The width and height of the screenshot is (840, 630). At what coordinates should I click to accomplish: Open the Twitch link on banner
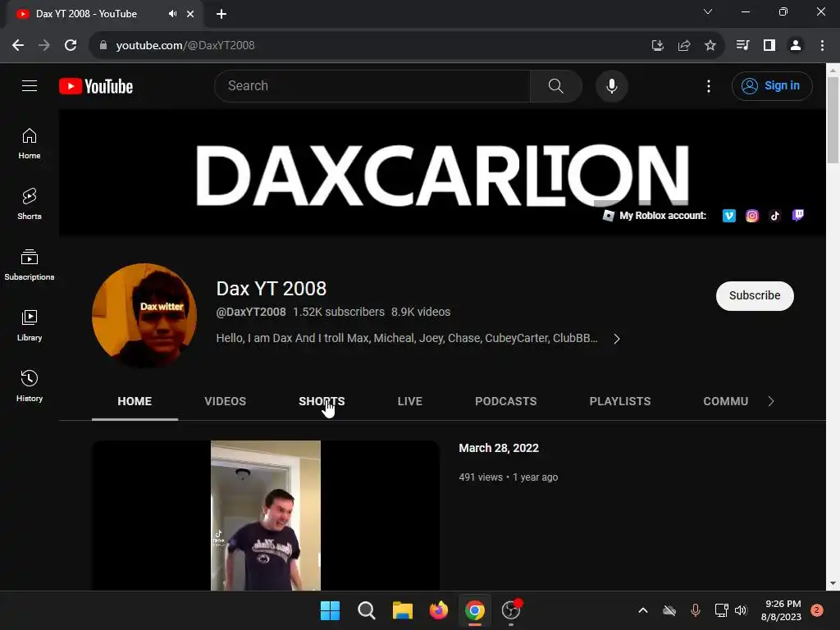click(797, 216)
